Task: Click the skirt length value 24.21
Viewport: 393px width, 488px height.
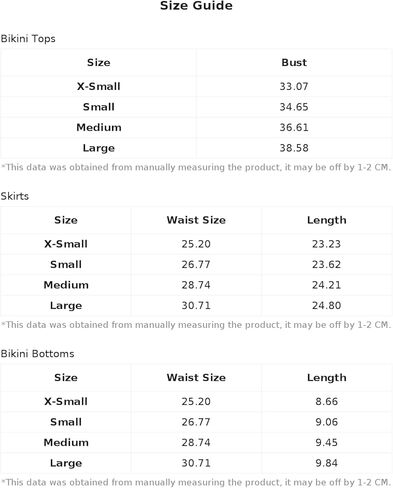Action: (326, 285)
